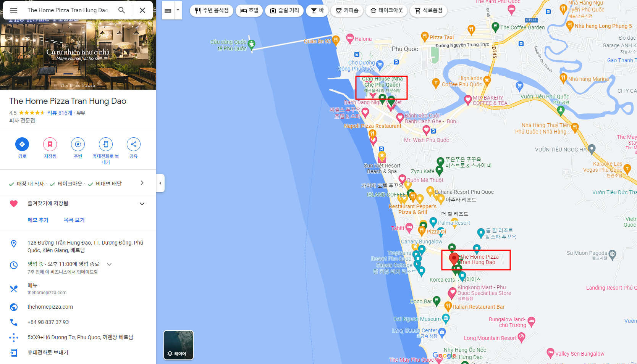
Task: Expand the keyboard input tool dropdown arrow
Action: pyautogui.click(x=178, y=10)
